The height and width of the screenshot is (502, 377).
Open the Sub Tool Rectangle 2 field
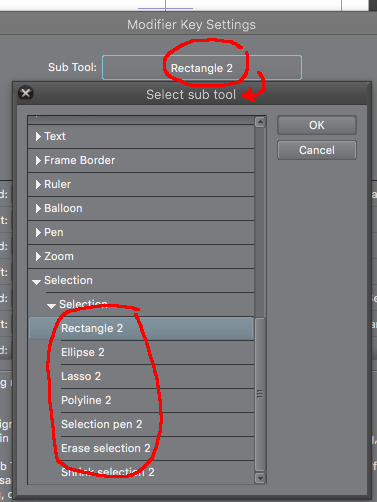click(202, 68)
